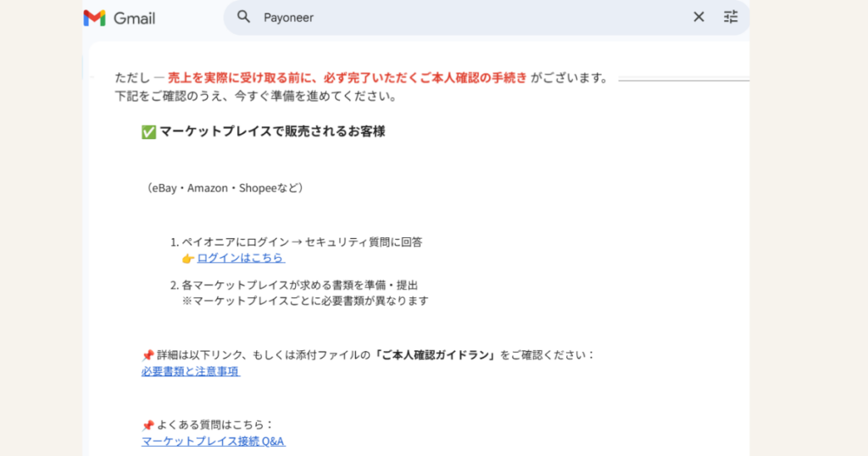Click the pushpin emoji beside よくある質問はこちら
The height and width of the screenshot is (456, 868).
[x=147, y=425]
